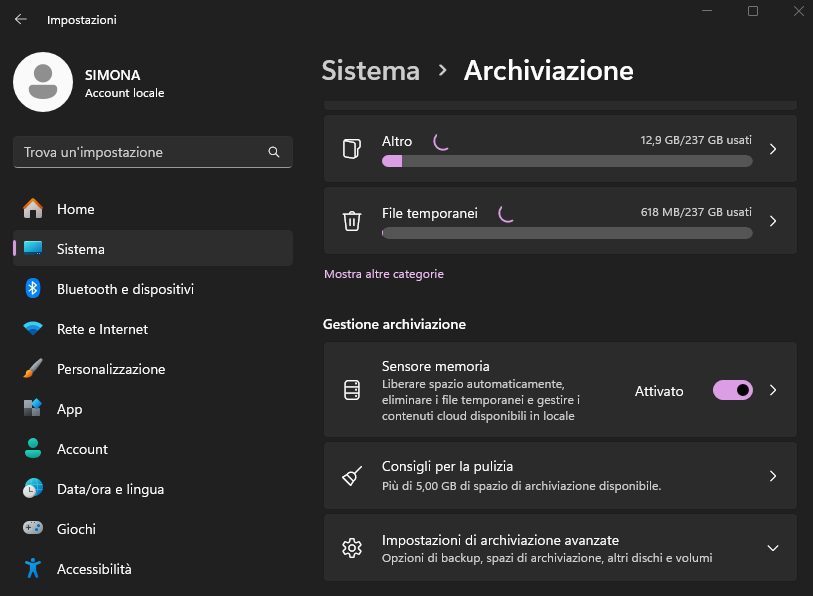Click the SIMONA account name

(x=113, y=75)
